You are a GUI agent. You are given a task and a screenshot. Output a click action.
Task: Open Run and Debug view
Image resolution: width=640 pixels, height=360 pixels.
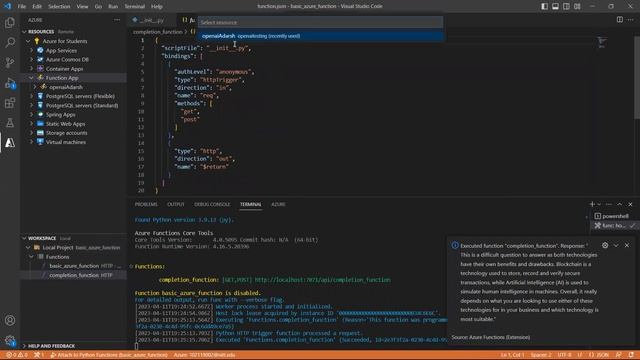click(x=10, y=83)
